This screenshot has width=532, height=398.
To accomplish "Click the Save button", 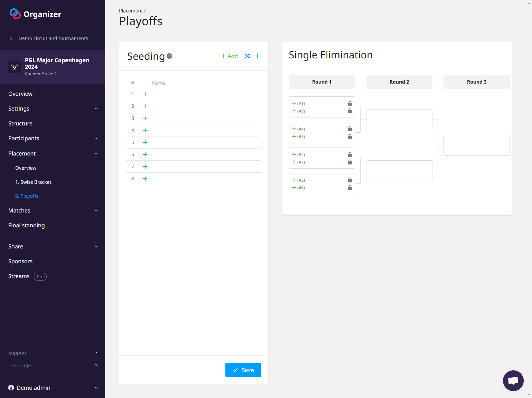I will (x=243, y=370).
